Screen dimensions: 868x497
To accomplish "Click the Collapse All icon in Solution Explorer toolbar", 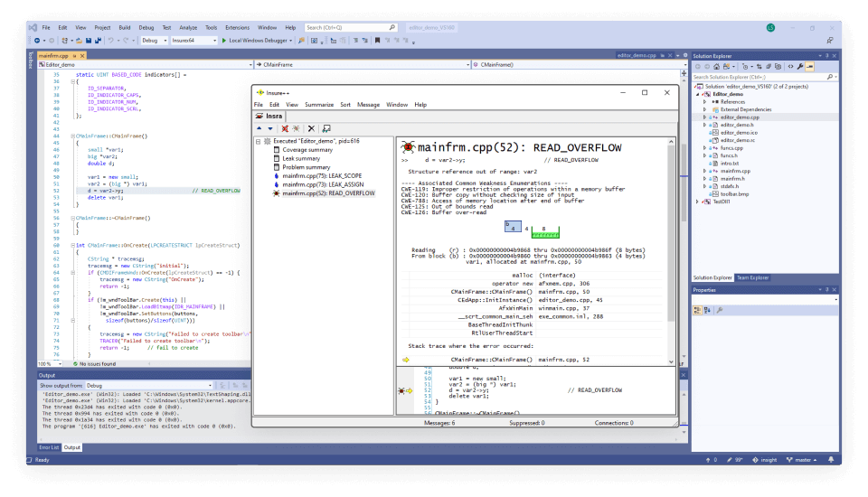I will [769, 66].
